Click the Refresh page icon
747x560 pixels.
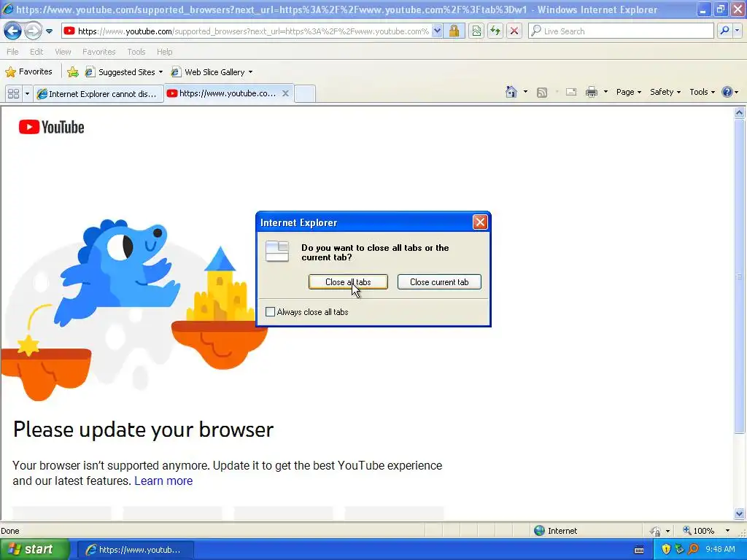coord(495,31)
